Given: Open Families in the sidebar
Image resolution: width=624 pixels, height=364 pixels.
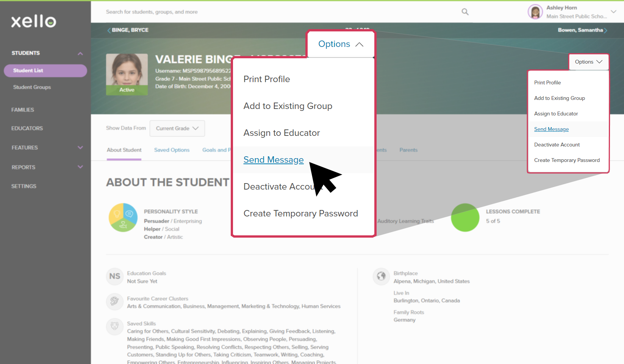Looking at the screenshot, I should tap(23, 110).
